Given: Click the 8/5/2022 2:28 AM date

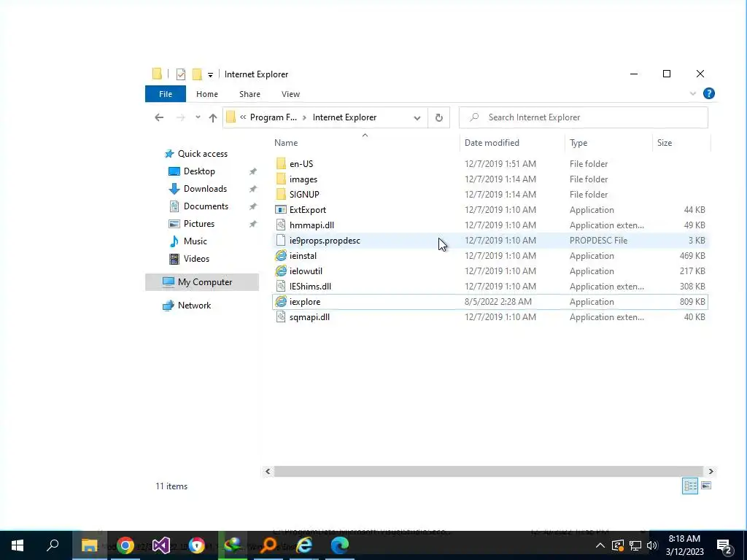Looking at the screenshot, I should point(498,302).
